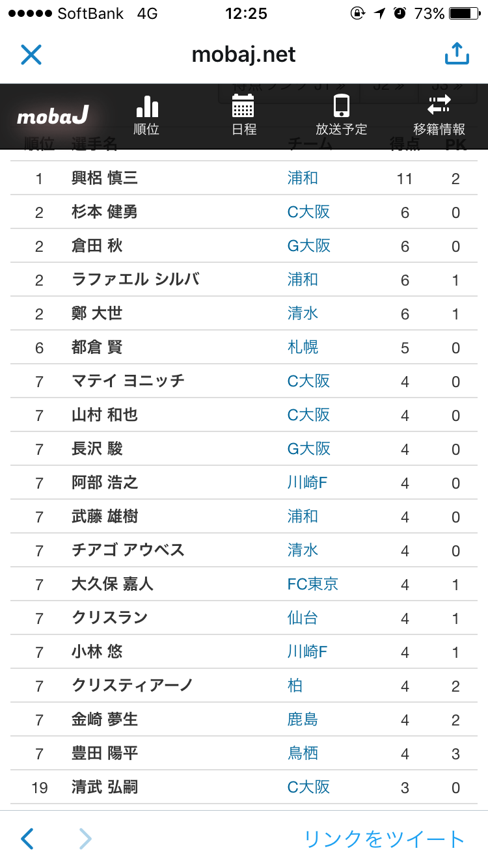Close the browser view with X
This screenshot has width=488, height=868.
(31, 54)
